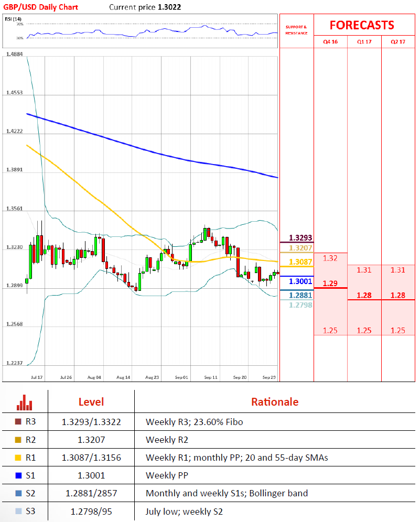Screen dimensions: 420x522
Task: Select the Current price 1.3022 text
Action: [x=145, y=7]
